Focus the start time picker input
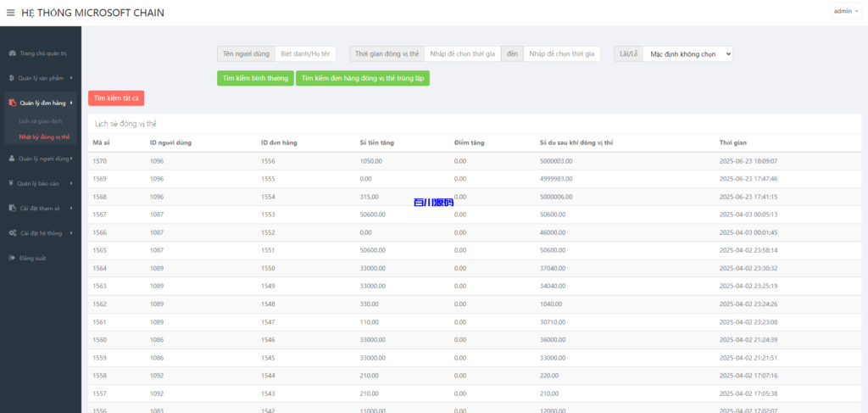The width and height of the screenshot is (868, 413). coord(462,53)
